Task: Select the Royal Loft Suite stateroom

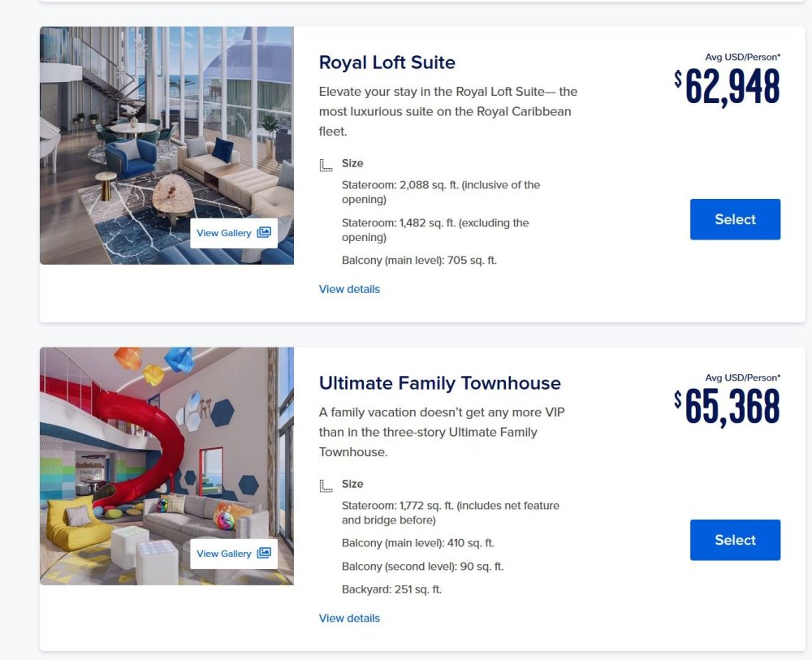Action: point(735,219)
